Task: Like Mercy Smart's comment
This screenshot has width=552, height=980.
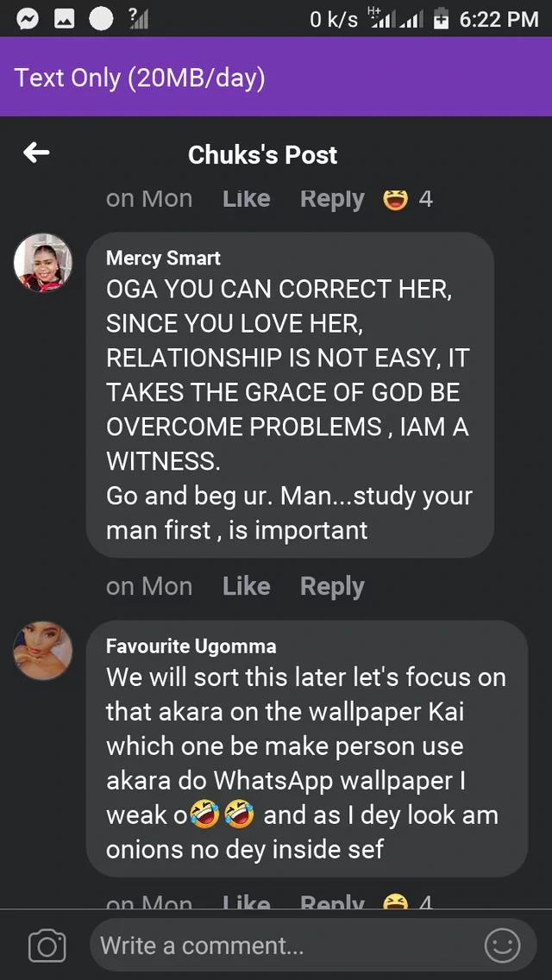Action: coord(246,586)
